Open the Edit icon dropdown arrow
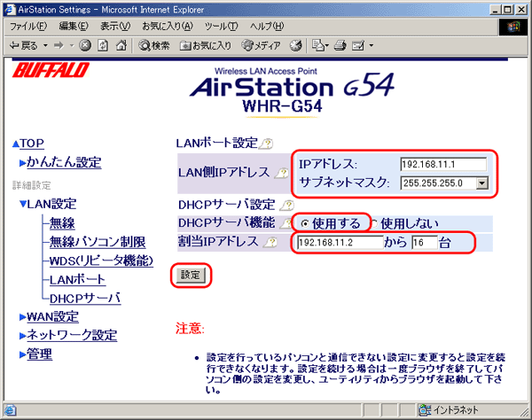Viewport: 532px width, 420px height. pyautogui.click(x=372, y=45)
